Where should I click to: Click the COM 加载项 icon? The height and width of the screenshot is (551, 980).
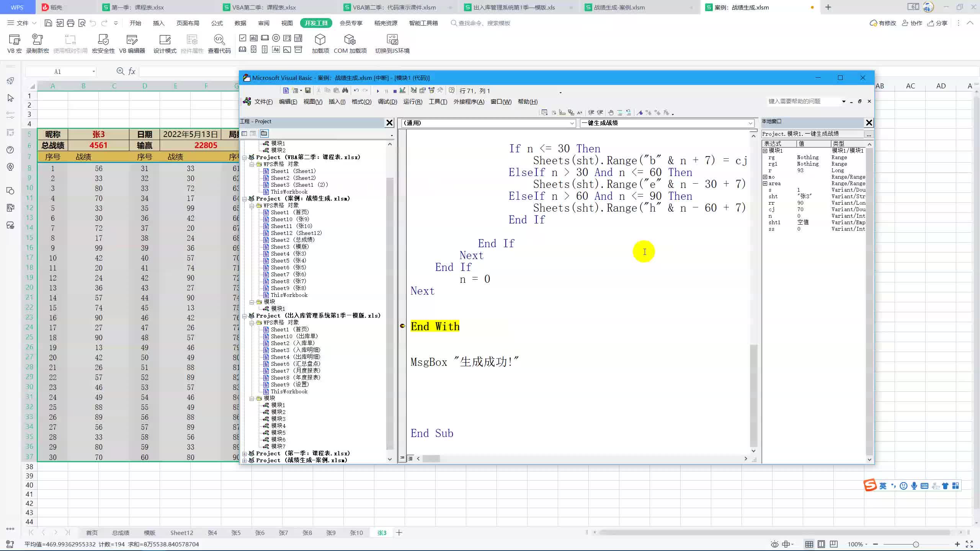(x=350, y=43)
